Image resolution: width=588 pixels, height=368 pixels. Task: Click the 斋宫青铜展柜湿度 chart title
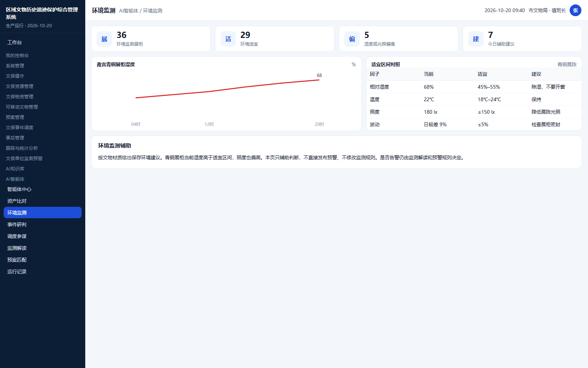tap(116, 64)
